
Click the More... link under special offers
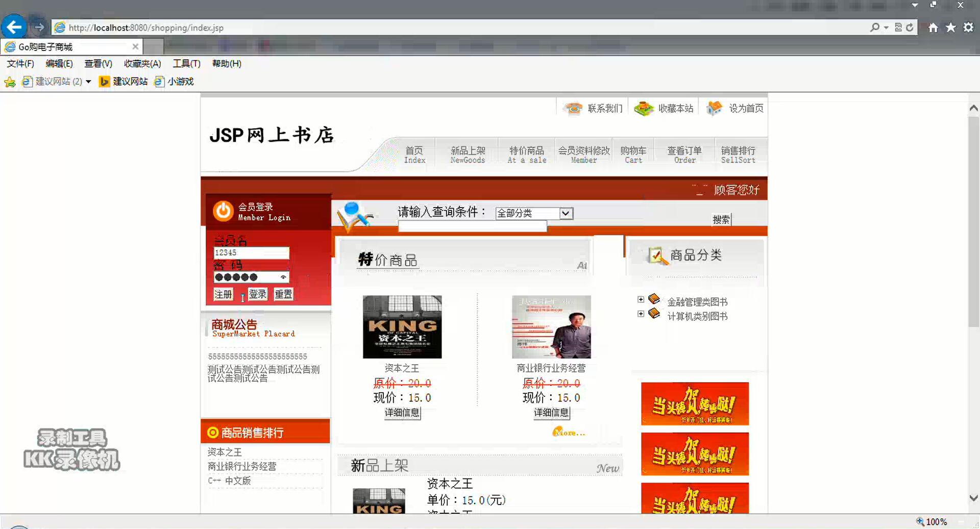click(569, 432)
